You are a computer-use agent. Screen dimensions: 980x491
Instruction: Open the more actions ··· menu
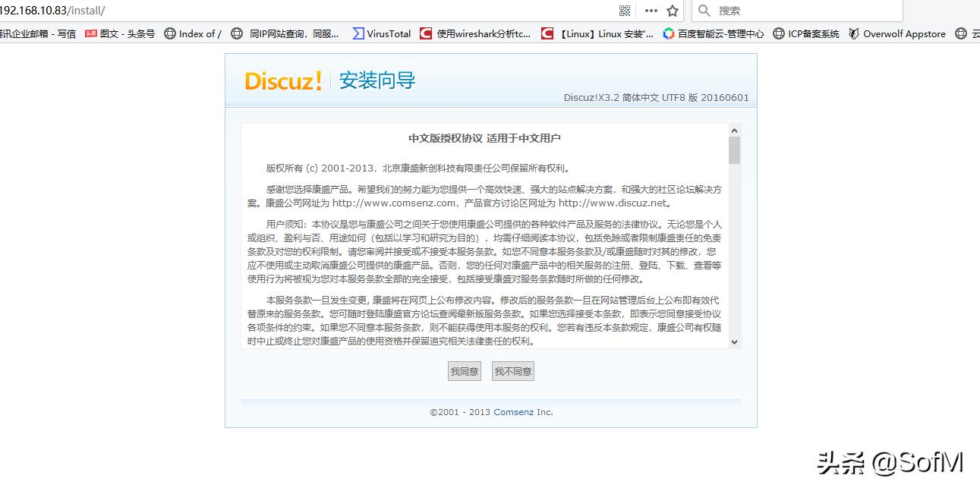[651, 11]
